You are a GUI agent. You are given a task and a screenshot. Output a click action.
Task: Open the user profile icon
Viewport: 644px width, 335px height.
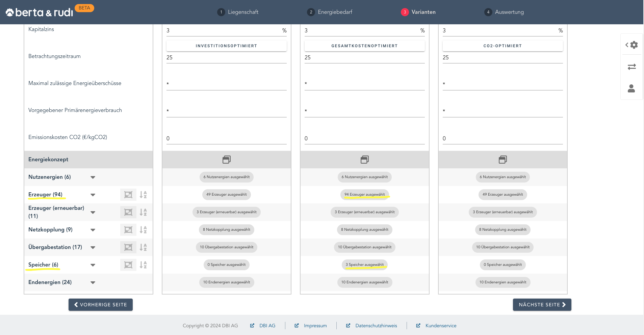pos(631,88)
